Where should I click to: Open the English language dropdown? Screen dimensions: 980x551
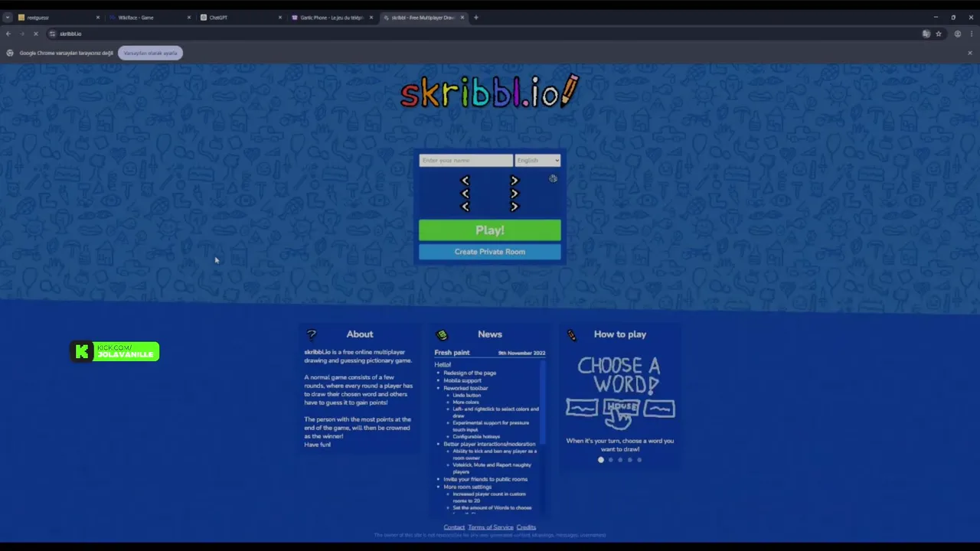(x=537, y=161)
